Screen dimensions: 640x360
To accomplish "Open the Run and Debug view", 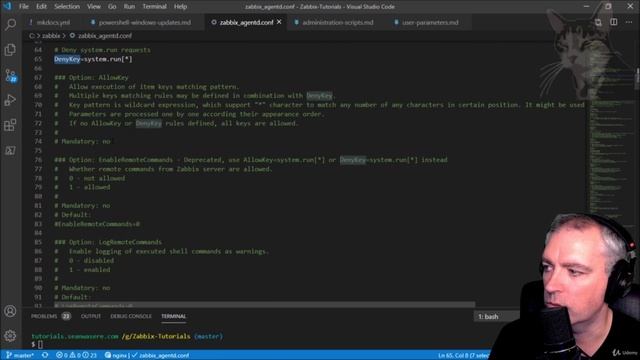I will 10,100.
